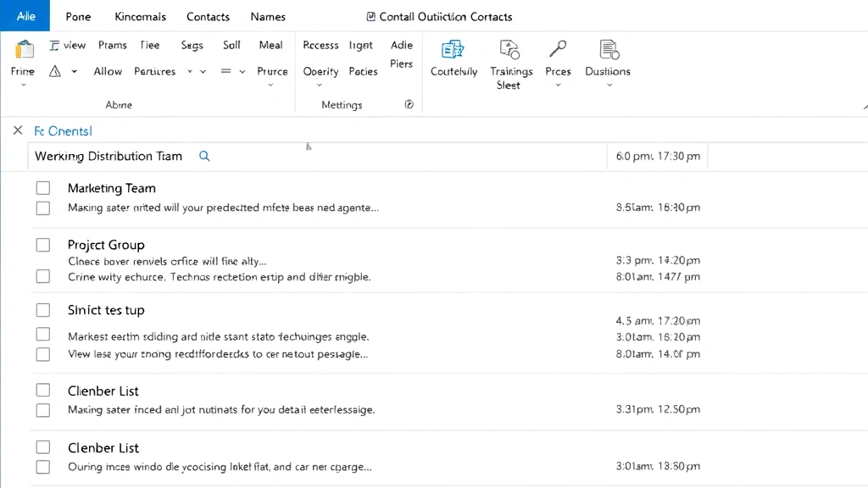The width and height of the screenshot is (868, 488).
Task: Open the Traiitings Slest icon
Action: pos(509,49)
